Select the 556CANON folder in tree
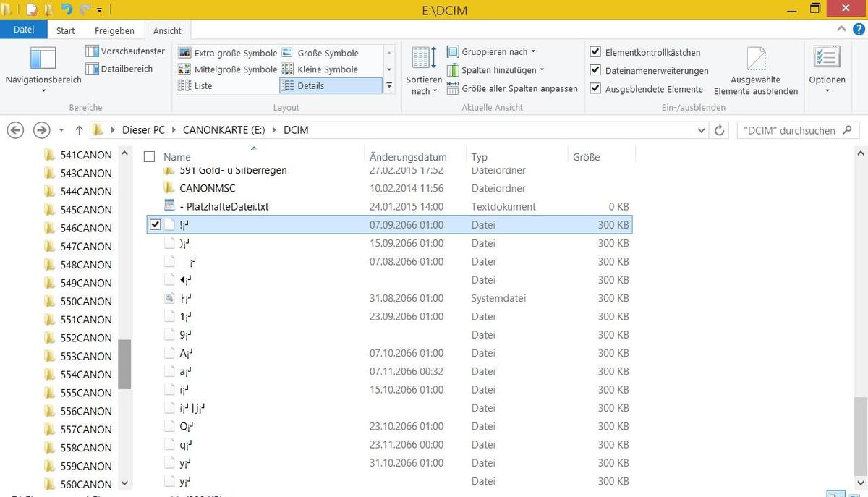The height and width of the screenshot is (497, 868). coord(78,411)
